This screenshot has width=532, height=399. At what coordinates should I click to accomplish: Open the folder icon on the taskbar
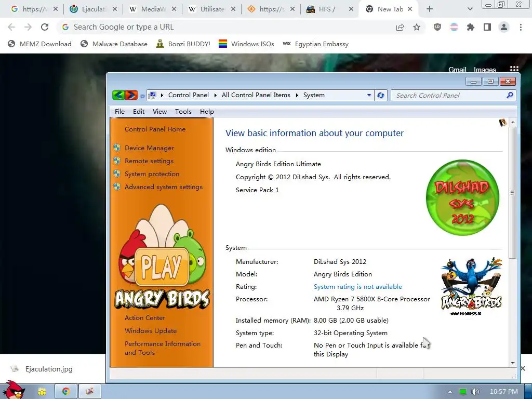click(42, 392)
